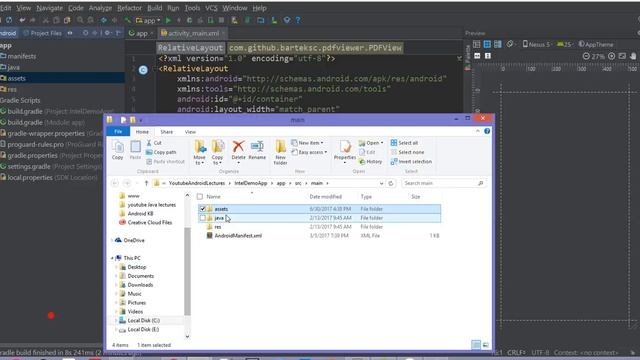Open the VCS menu

[211, 8]
